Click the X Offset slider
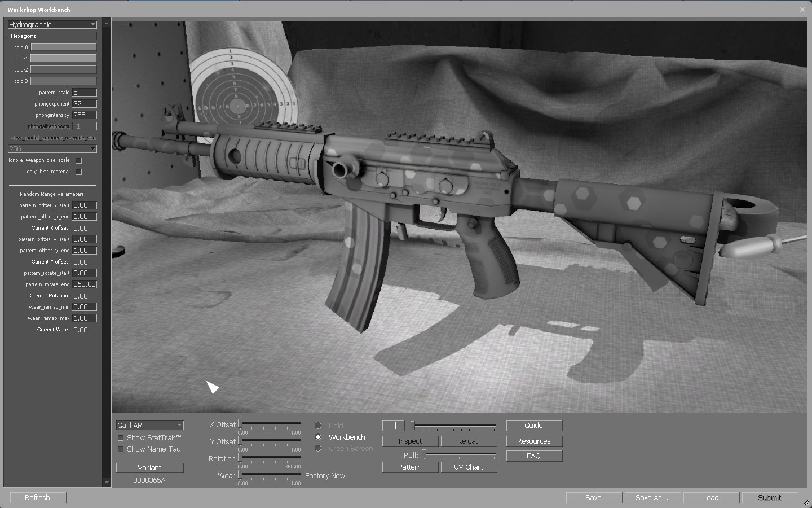This screenshot has height=508, width=812. click(270, 424)
